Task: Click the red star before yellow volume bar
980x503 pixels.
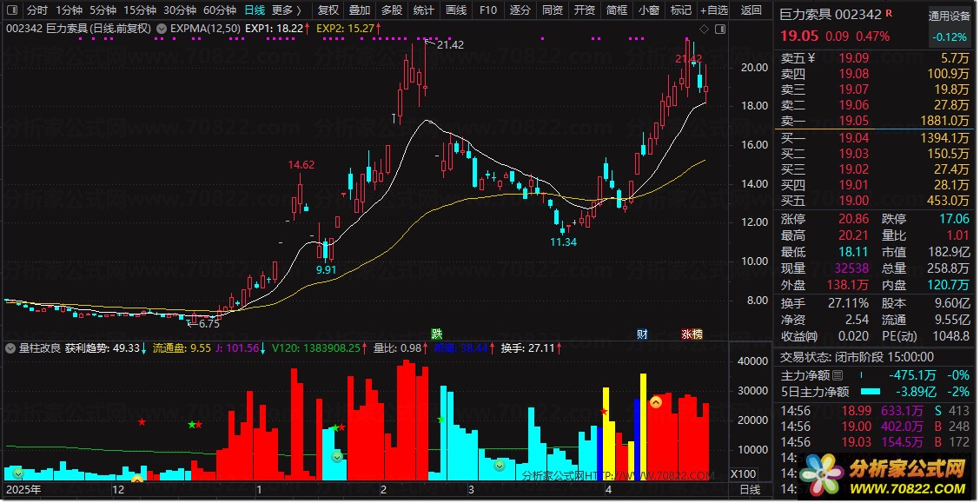Action: coord(605,412)
